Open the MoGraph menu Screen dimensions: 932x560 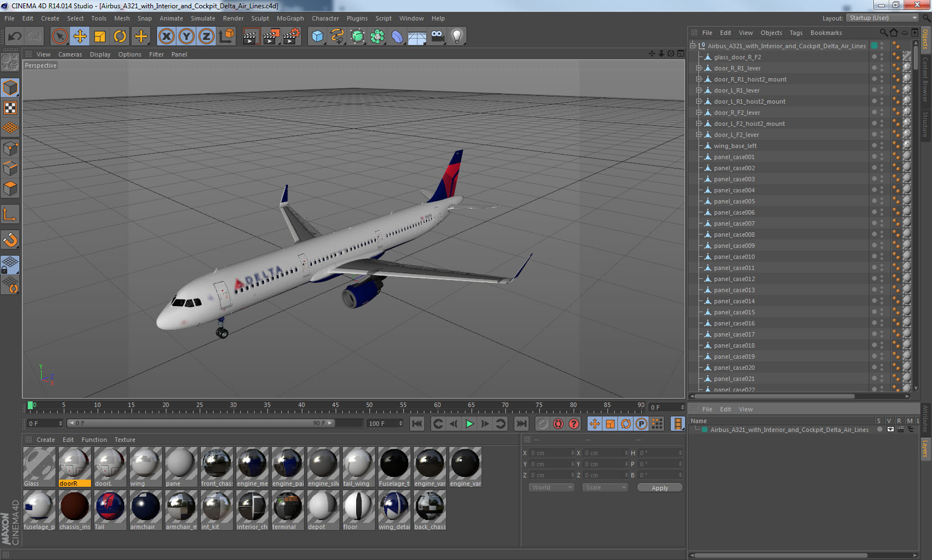(x=290, y=18)
